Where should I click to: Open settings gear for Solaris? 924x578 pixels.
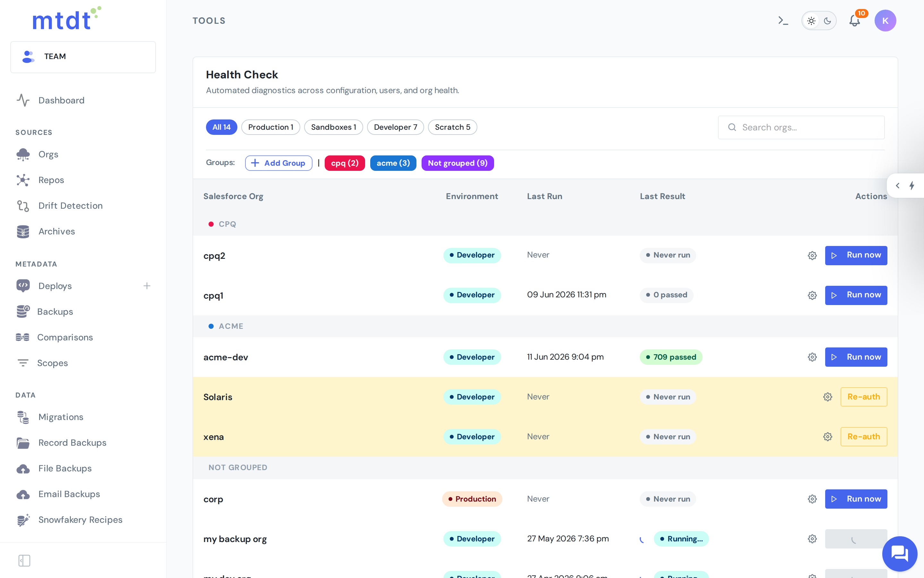827,397
